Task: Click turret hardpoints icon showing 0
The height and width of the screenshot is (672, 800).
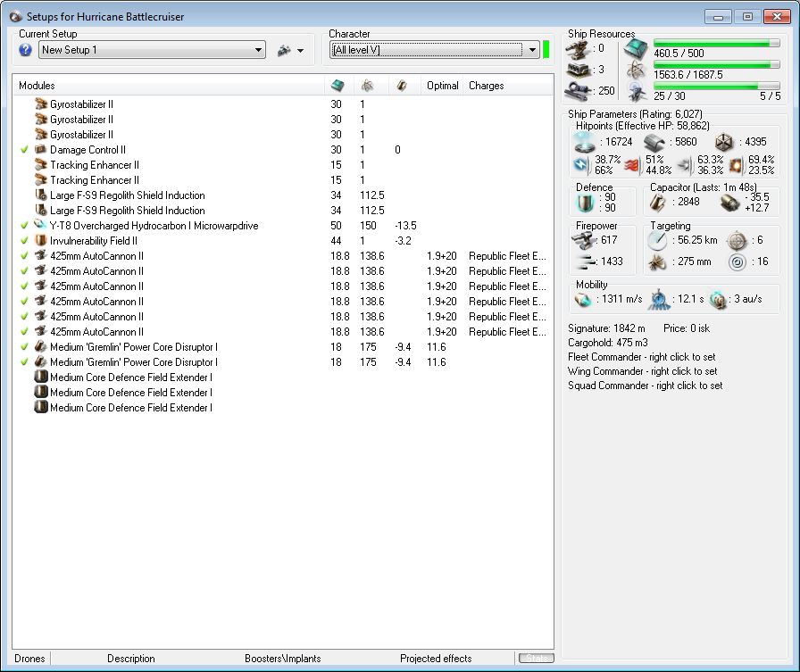Action: coord(578,50)
